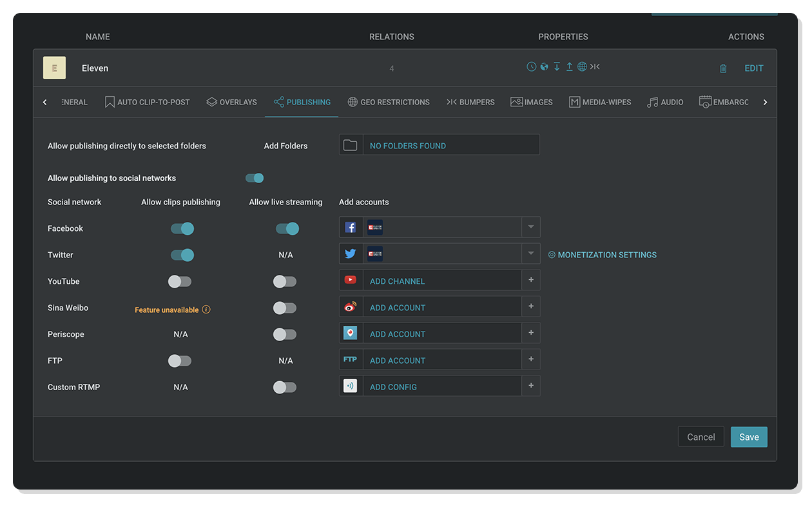This screenshot has height=516, width=812.
Task: Click Add Account in the Sina Weibo row
Action: click(x=398, y=308)
